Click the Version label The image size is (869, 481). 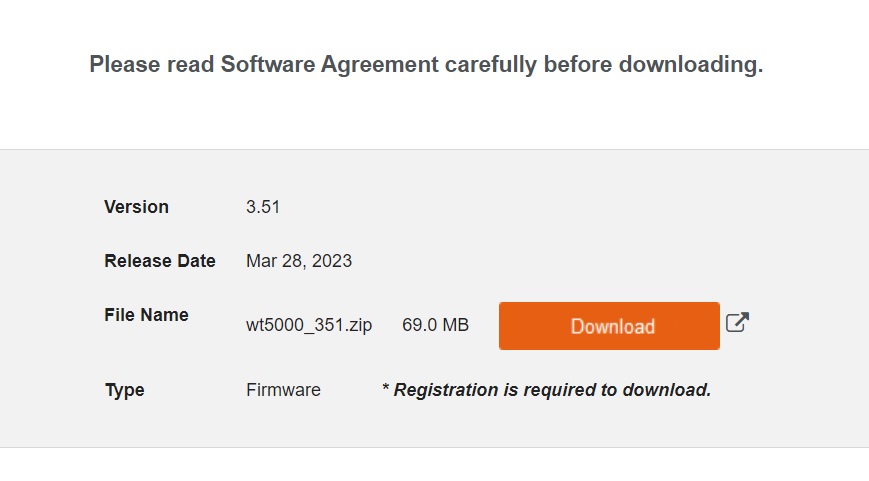point(136,207)
